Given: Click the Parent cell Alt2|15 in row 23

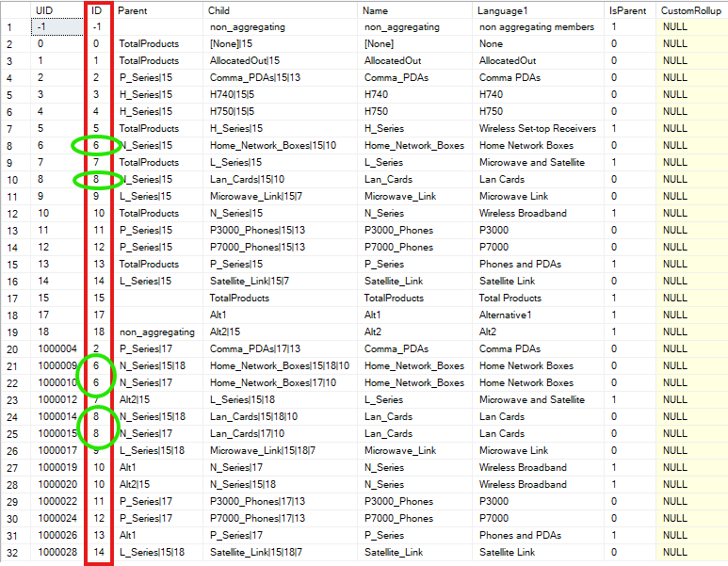Looking at the screenshot, I should pos(158,399).
